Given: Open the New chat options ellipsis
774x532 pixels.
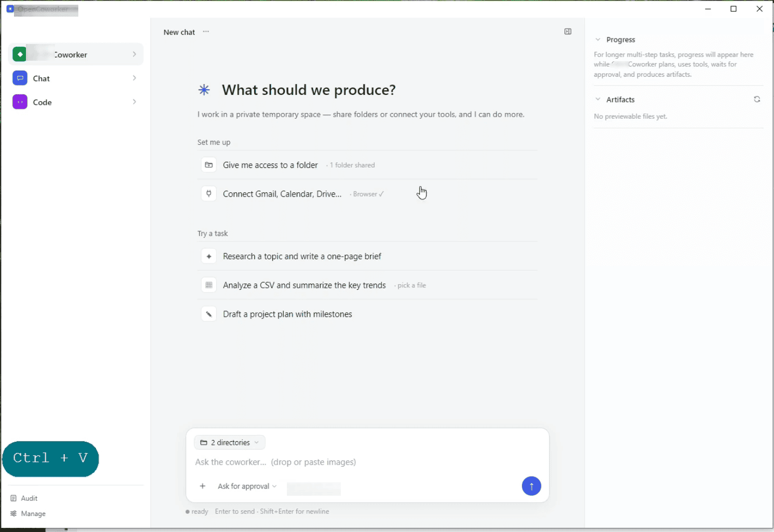Looking at the screenshot, I should 206,32.
